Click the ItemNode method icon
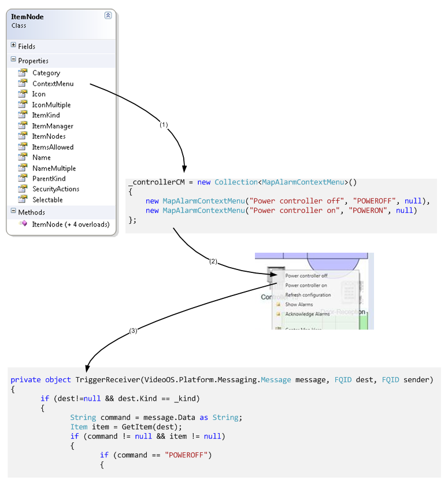 coord(23,223)
